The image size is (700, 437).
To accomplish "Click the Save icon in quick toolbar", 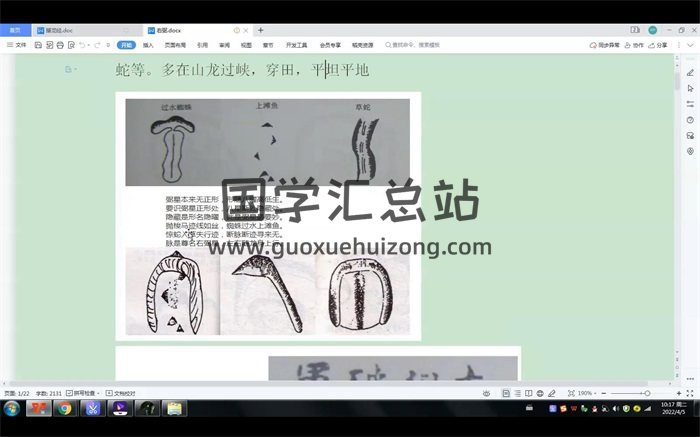I will coord(38,45).
